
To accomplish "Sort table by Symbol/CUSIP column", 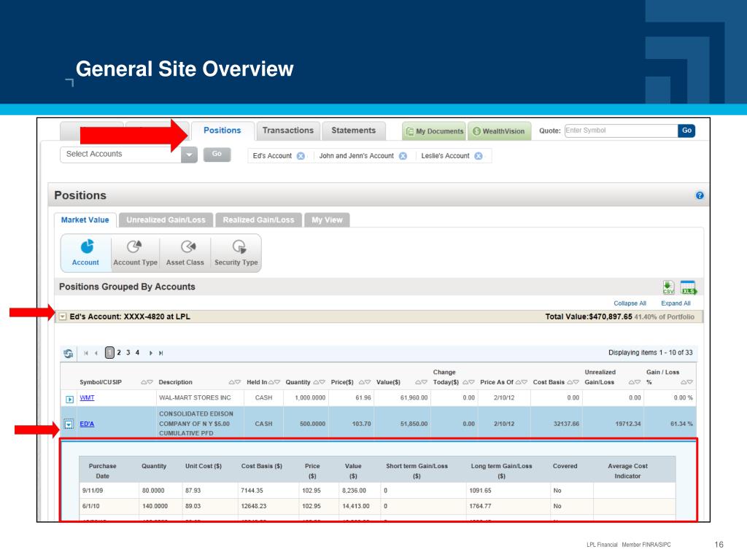I will click(x=147, y=382).
